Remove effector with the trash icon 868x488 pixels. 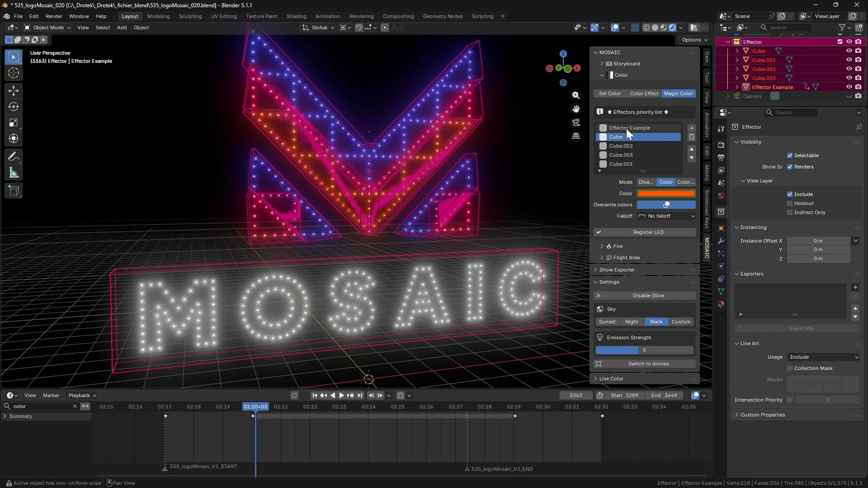point(692,137)
